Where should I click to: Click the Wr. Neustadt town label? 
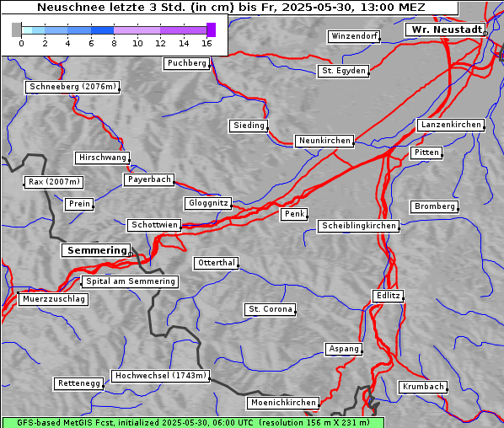pyautogui.click(x=445, y=29)
